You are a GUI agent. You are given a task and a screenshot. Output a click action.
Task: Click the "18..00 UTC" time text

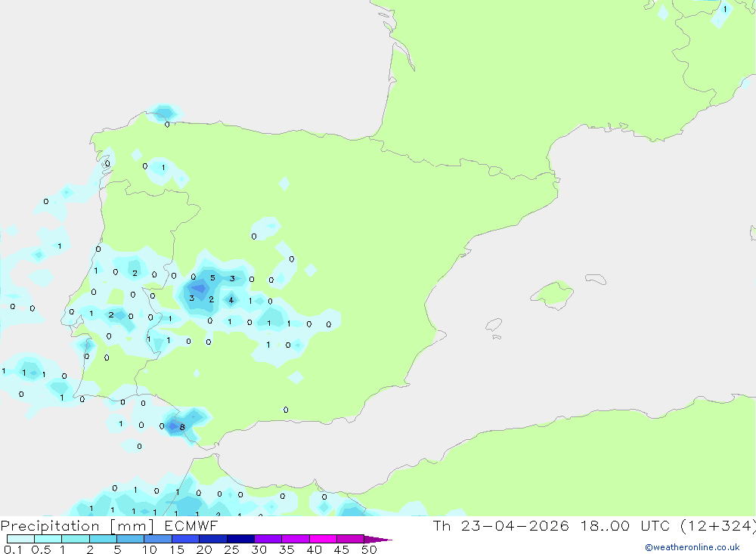626,525
